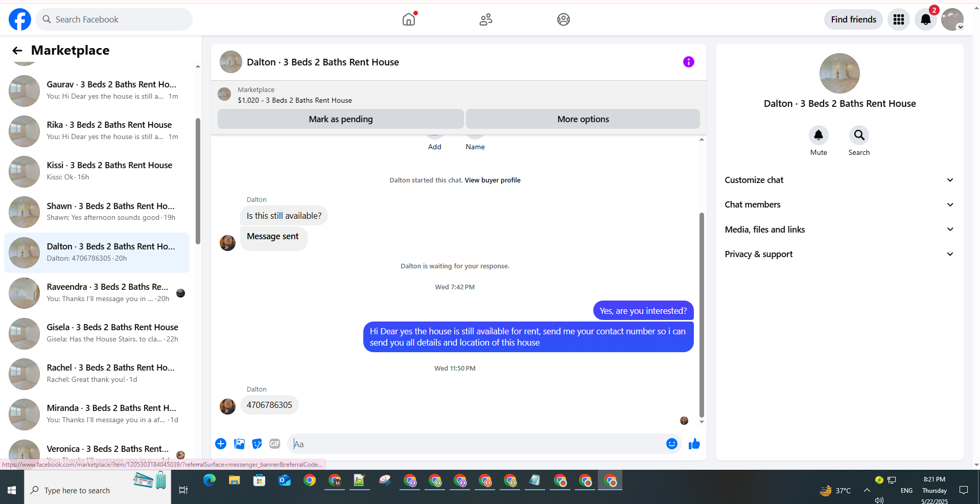Open the Dalton conversation header title
The image size is (980, 504).
[x=323, y=62]
